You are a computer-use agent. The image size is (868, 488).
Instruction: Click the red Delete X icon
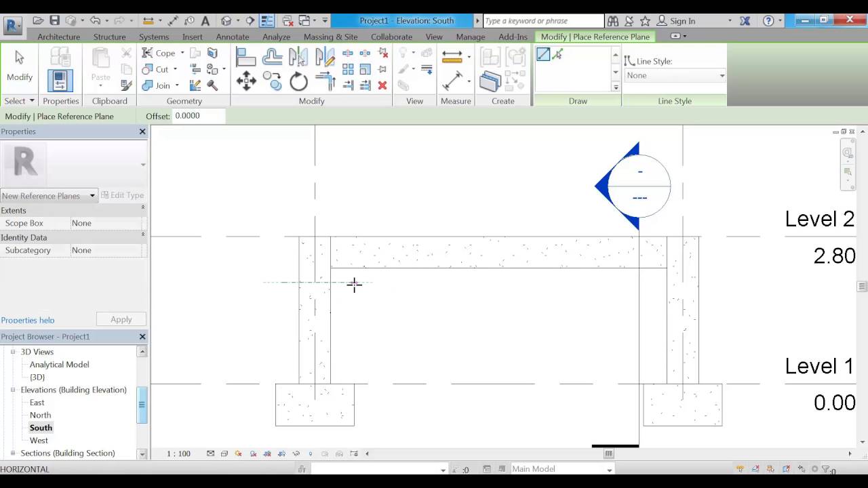382,85
